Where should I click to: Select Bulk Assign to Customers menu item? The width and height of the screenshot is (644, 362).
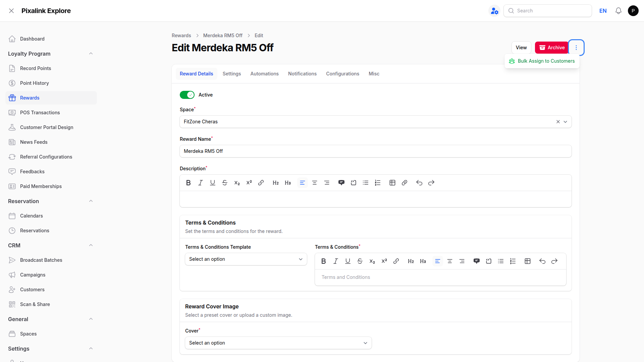[x=542, y=61]
